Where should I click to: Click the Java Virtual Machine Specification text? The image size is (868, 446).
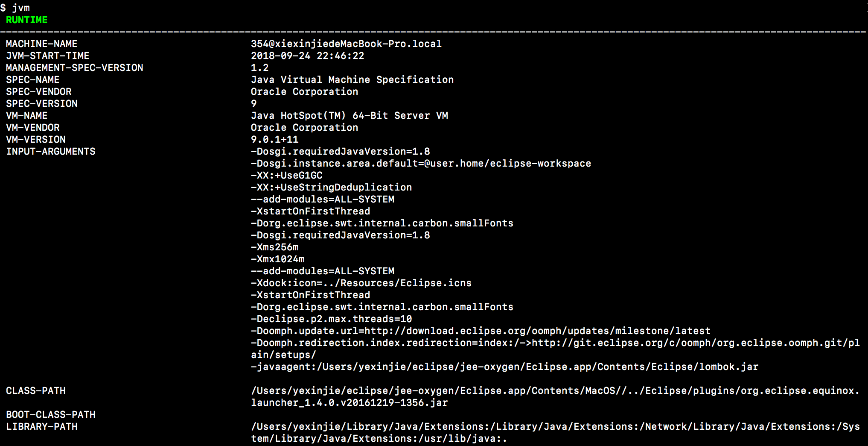coord(352,79)
